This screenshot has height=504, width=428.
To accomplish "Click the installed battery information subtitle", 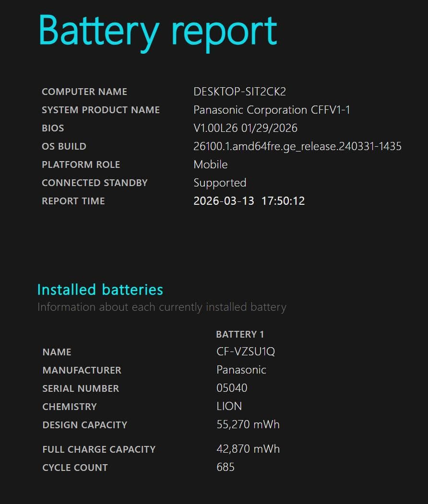I will pos(162,307).
